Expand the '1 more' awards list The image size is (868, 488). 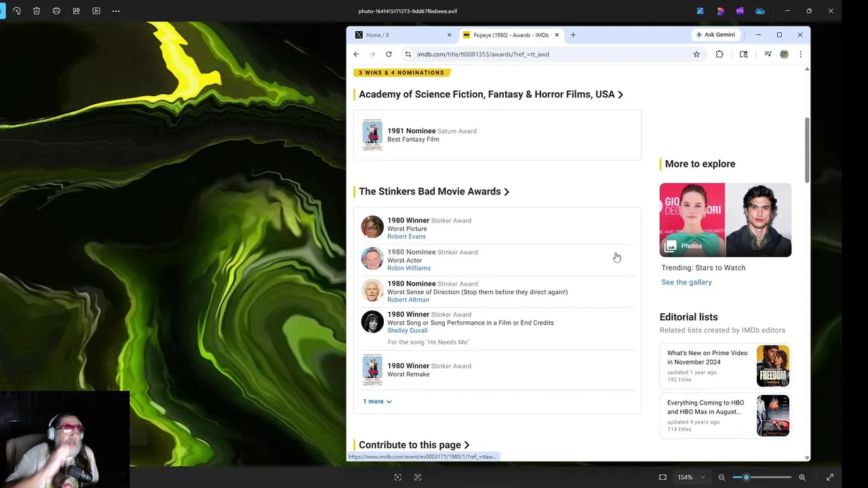point(377,401)
